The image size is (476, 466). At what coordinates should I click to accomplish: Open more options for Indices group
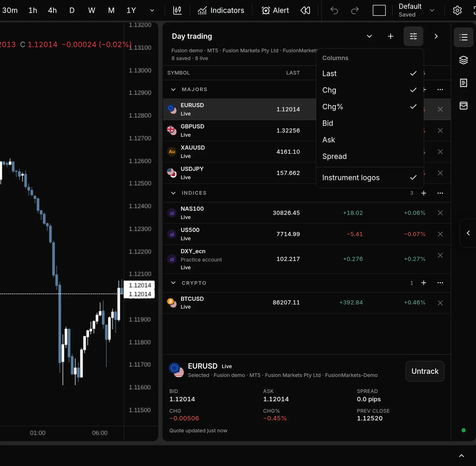tap(440, 193)
